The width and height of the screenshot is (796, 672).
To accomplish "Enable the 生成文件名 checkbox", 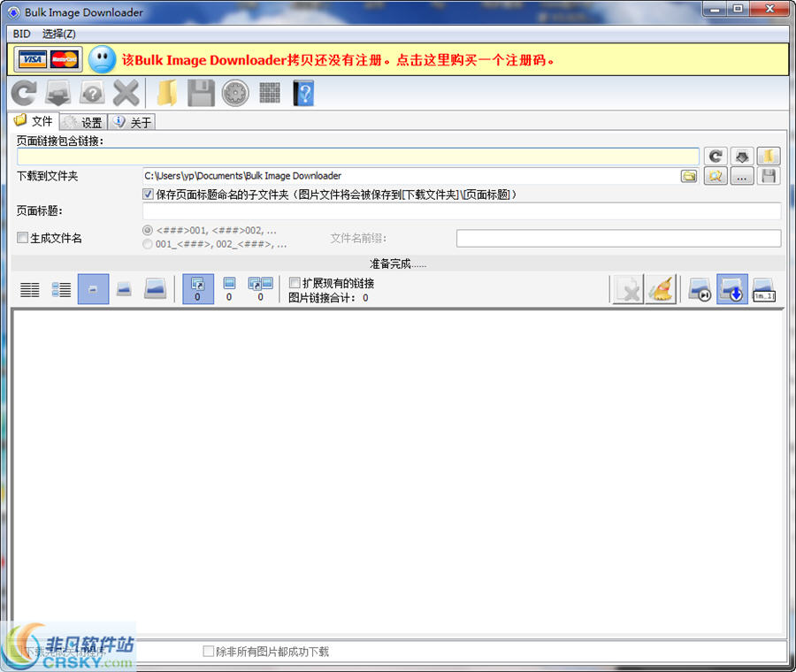I will (22, 237).
